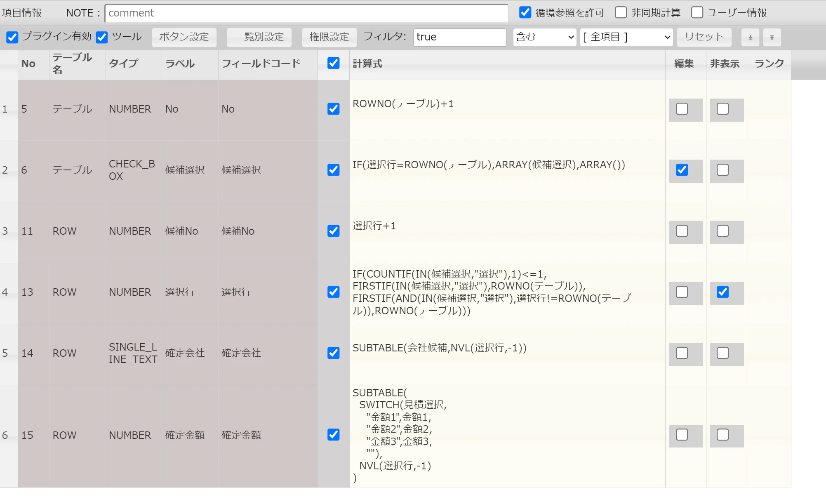This screenshot has width=826, height=504.
Task: Check 編集 checkbox for ROWNO(テーブル)+1 row
Action: pyautogui.click(x=682, y=109)
